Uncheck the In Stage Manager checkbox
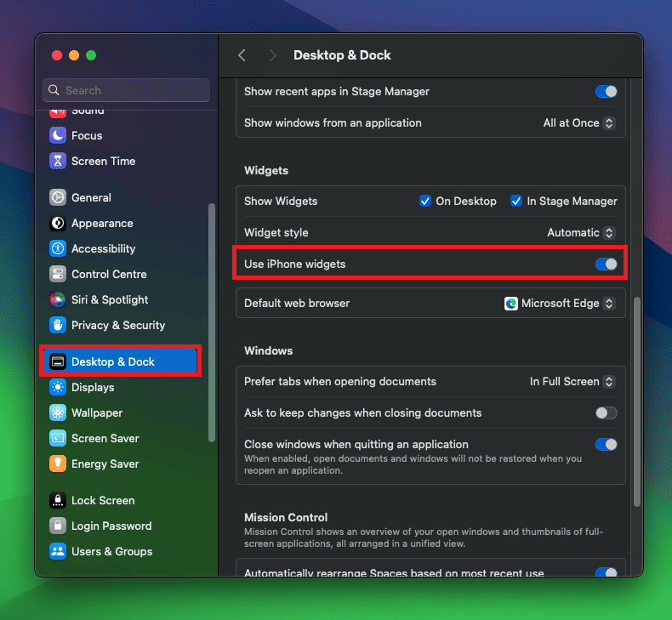 pos(516,201)
